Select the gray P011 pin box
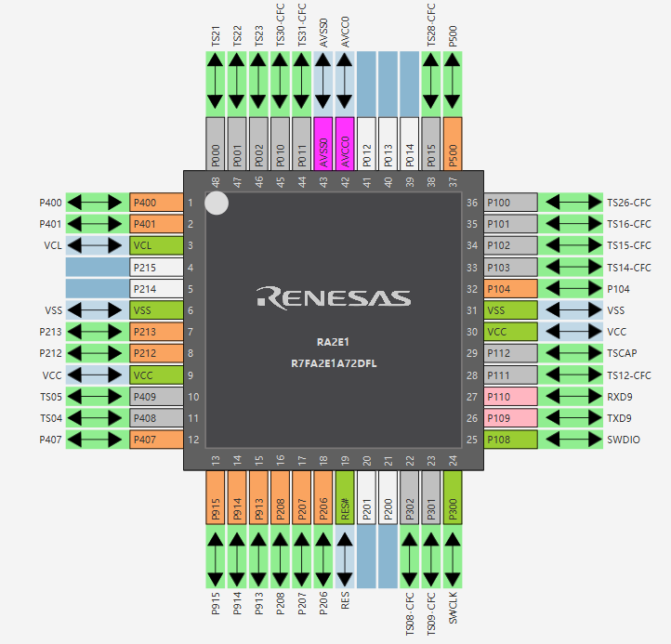Viewport: 671px width, 644px height. click(302, 144)
